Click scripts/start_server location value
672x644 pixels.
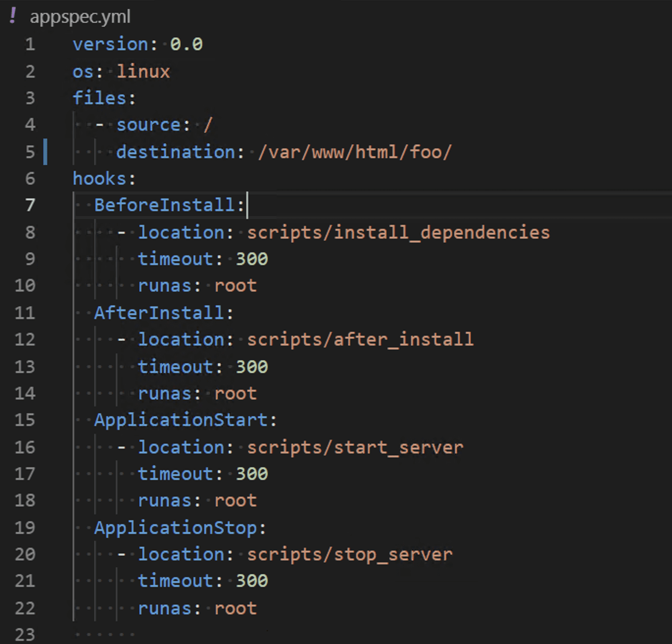(354, 447)
